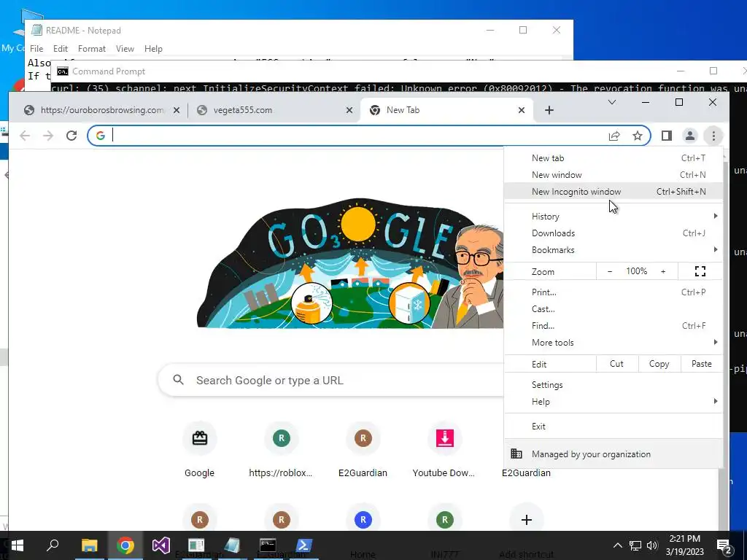This screenshot has width=747, height=560.
Task: Open the Edit menu in Notepad
Action: pyautogui.click(x=60, y=49)
